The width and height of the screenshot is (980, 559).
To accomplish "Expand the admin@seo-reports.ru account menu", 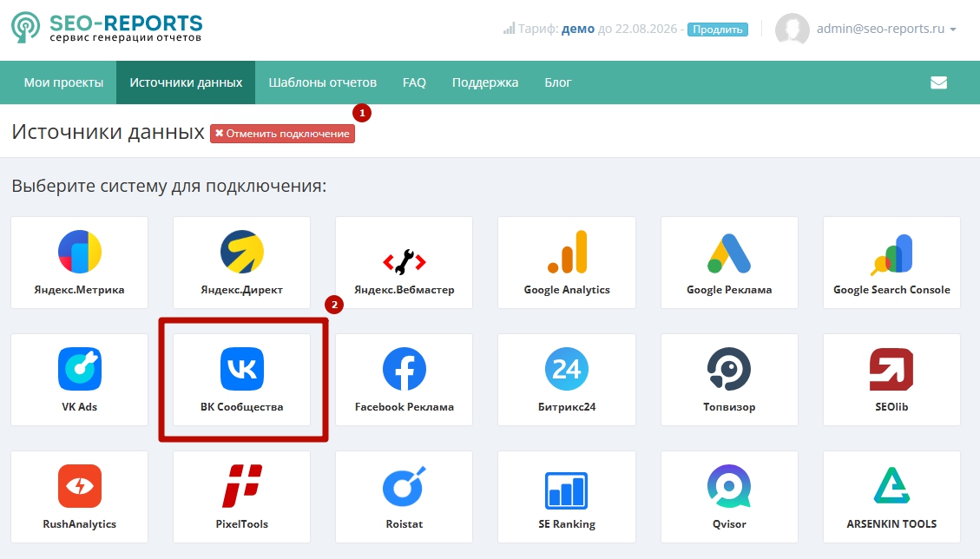I will [886, 29].
